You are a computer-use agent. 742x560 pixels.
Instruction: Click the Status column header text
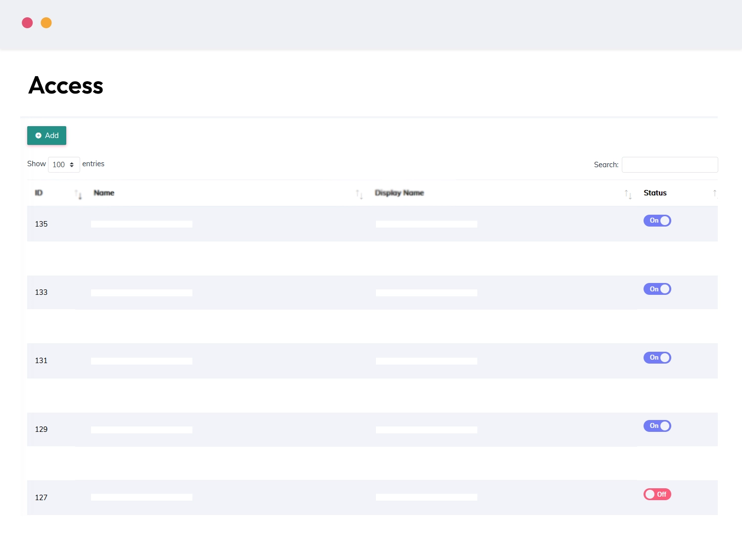tap(655, 193)
